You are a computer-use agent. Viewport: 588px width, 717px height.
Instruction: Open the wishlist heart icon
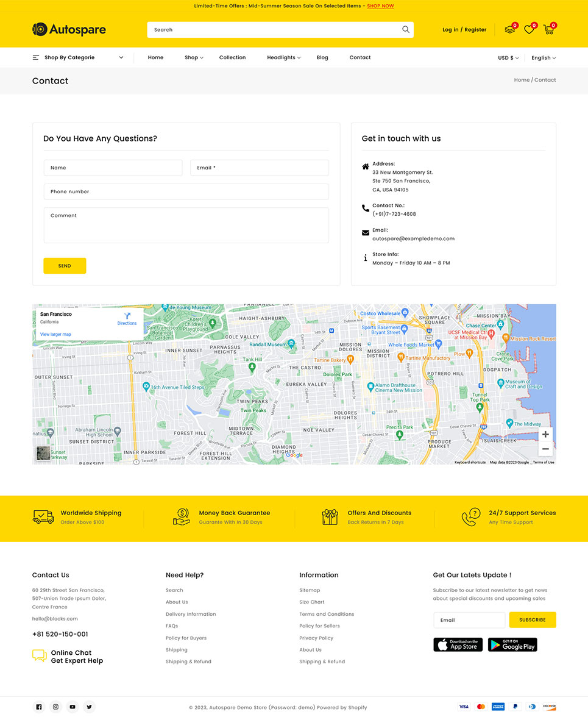coord(529,29)
